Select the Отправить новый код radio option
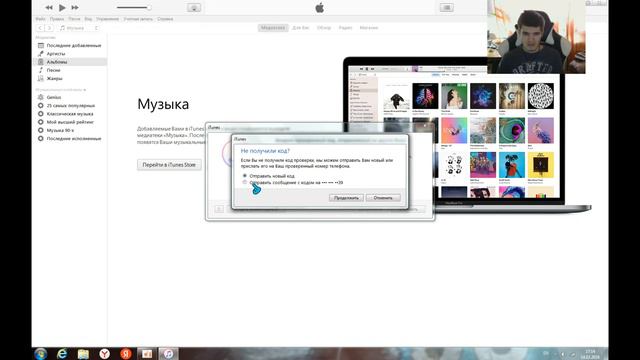 tap(245, 176)
